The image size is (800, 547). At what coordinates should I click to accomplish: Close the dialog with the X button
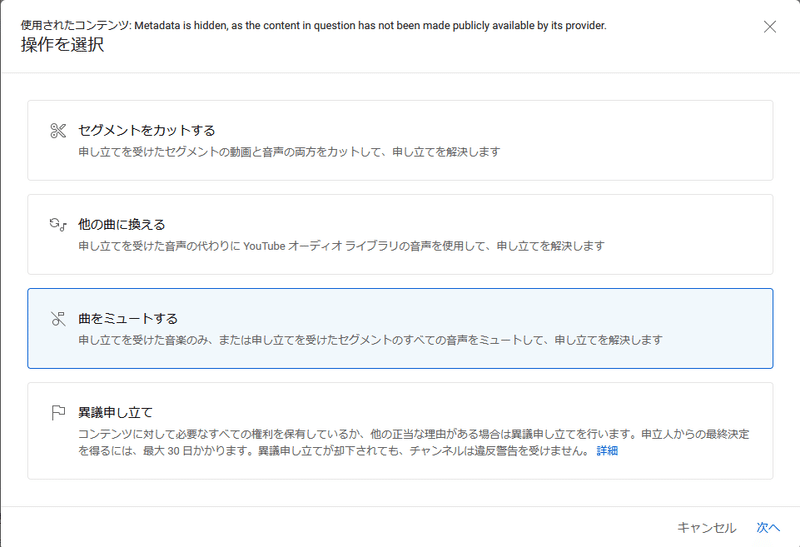[x=770, y=27]
